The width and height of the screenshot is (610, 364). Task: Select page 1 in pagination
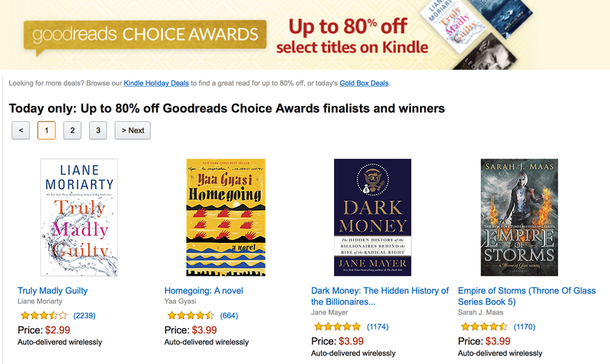47,130
